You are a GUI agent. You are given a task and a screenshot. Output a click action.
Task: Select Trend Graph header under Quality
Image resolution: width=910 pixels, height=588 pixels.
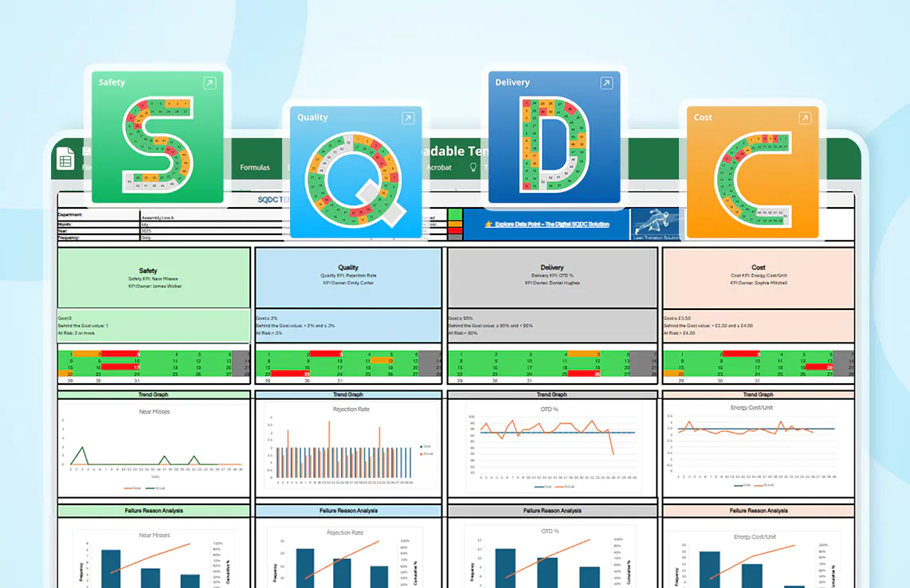coord(348,394)
